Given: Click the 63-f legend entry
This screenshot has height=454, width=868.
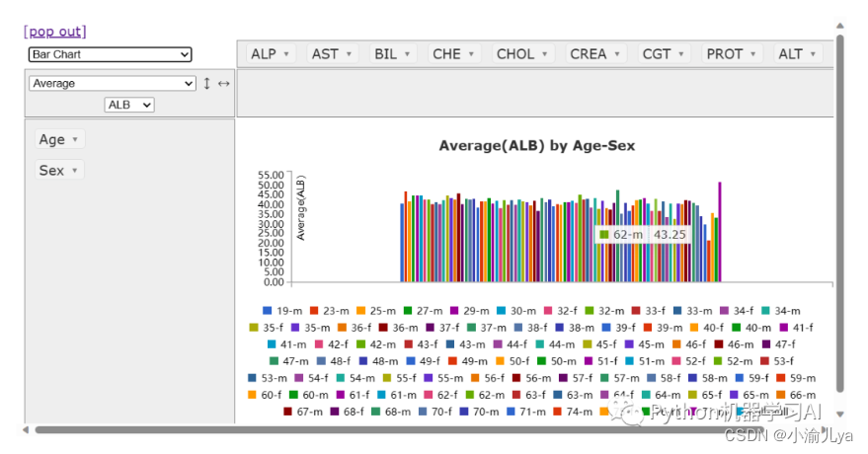Looking at the screenshot, I should 529,395.
